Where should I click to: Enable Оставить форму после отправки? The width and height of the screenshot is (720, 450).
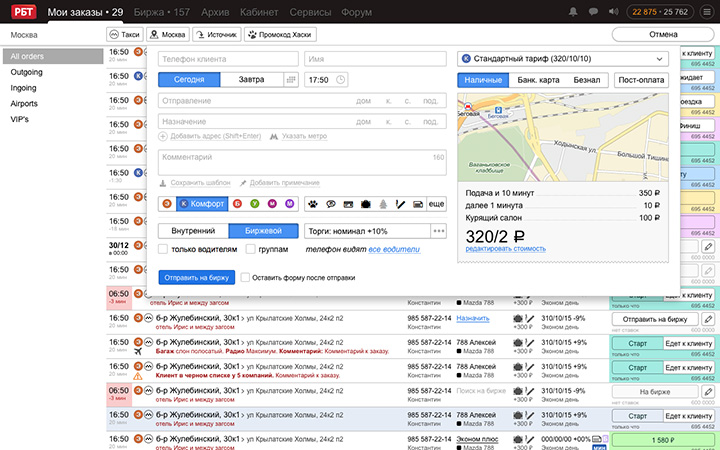click(245, 277)
